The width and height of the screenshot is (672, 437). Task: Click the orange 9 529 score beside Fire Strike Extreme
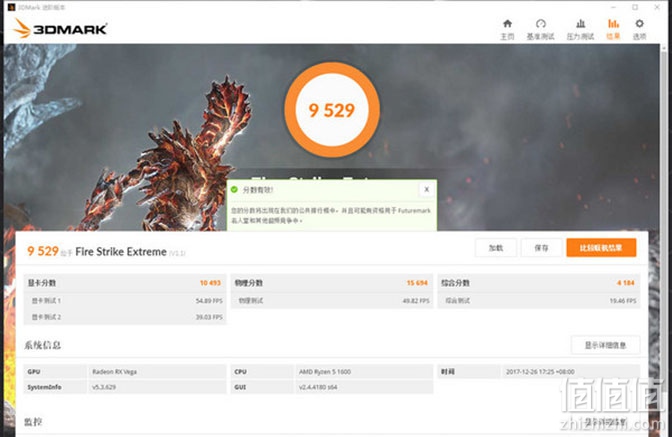tap(42, 251)
